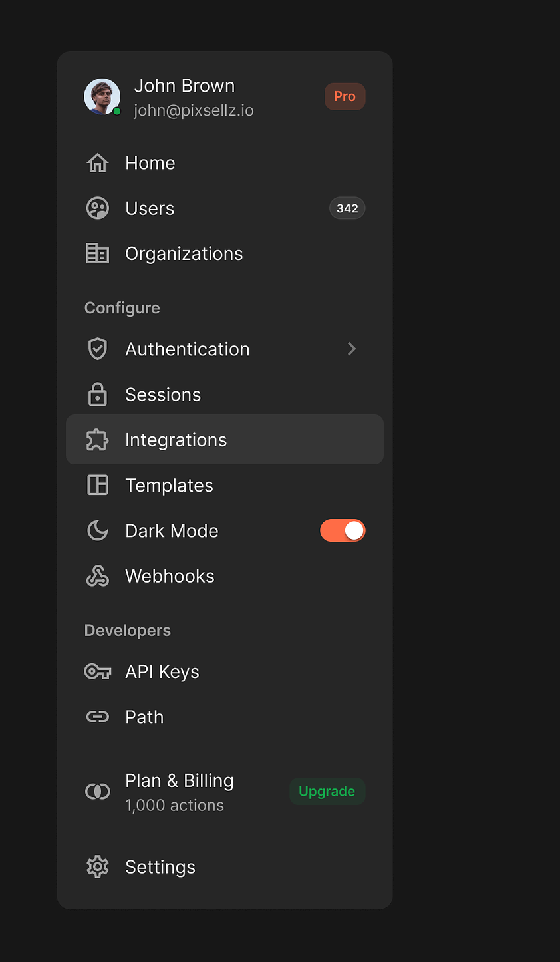Turn off the Dark Mode switch
This screenshot has width=560, height=962.
343,531
